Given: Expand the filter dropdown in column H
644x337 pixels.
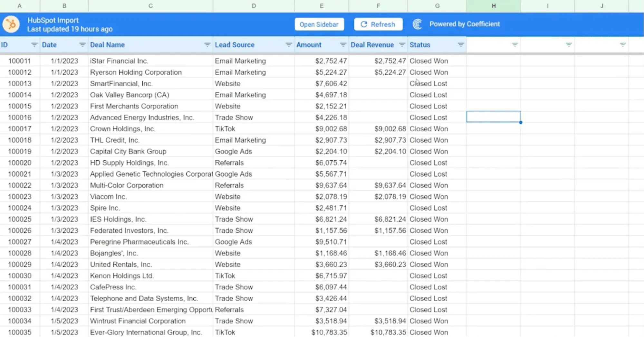Looking at the screenshot, I should click(515, 45).
